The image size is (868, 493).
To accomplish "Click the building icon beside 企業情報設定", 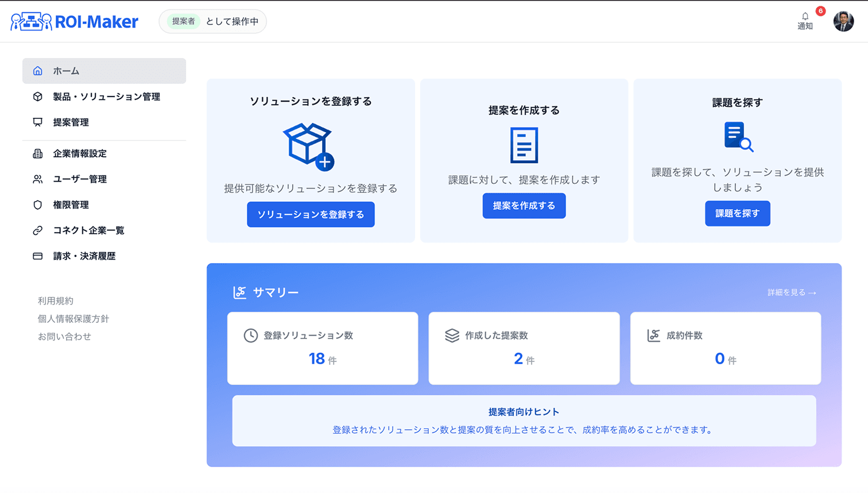I will click(36, 153).
